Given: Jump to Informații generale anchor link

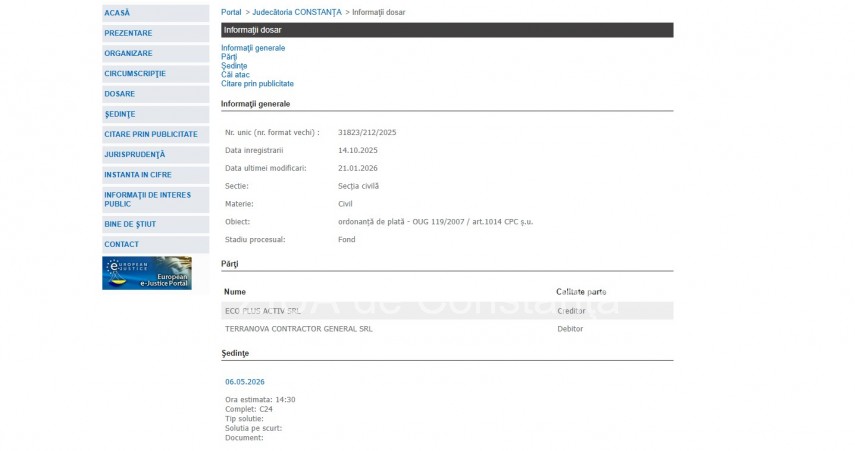Looking at the screenshot, I should tap(253, 48).
